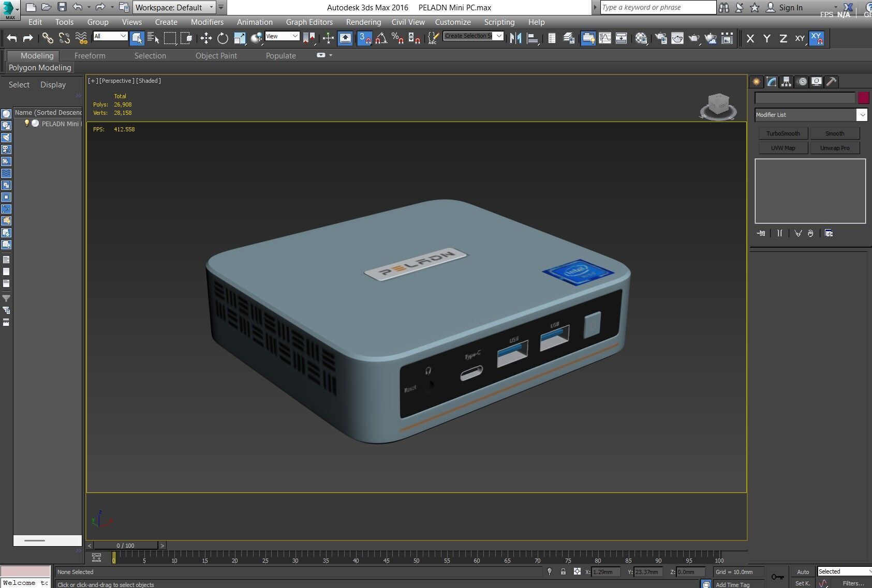
Task: Open Render Setup dialog
Action: pos(661,38)
